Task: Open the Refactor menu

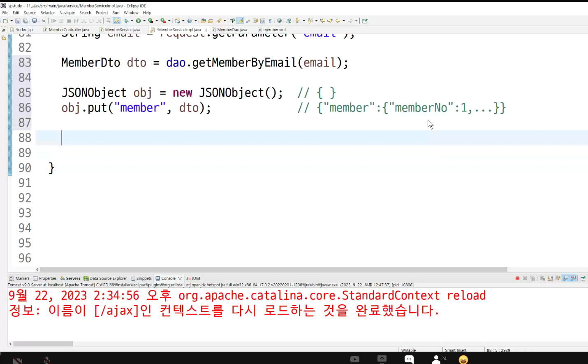Action: (x=48, y=13)
